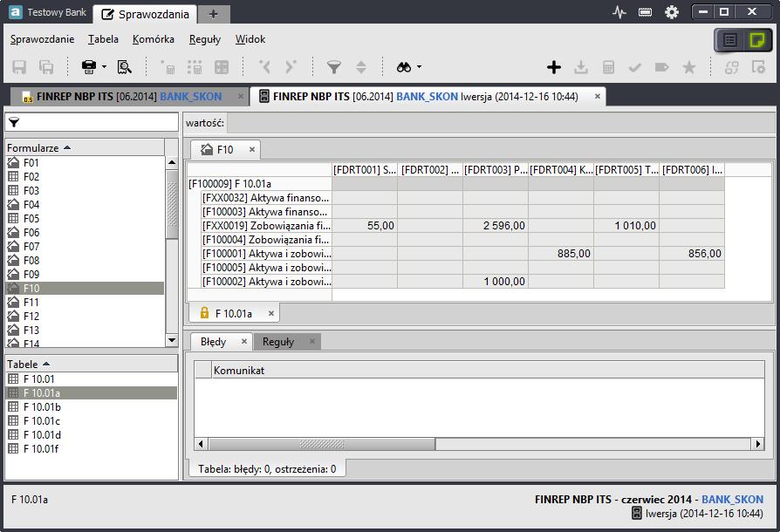
Task: Click cell value 856,00
Action: [x=692, y=254]
